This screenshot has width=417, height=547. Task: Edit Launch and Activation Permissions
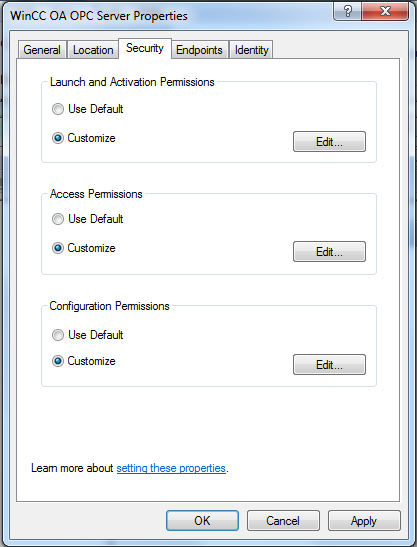pyautogui.click(x=329, y=142)
